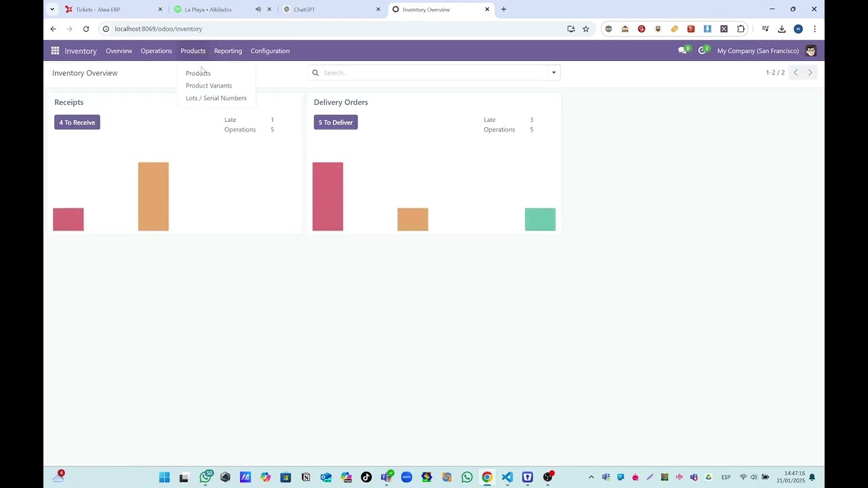Image resolution: width=868 pixels, height=488 pixels.
Task: Click the install app icon in address bar
Action: (571, 29)
